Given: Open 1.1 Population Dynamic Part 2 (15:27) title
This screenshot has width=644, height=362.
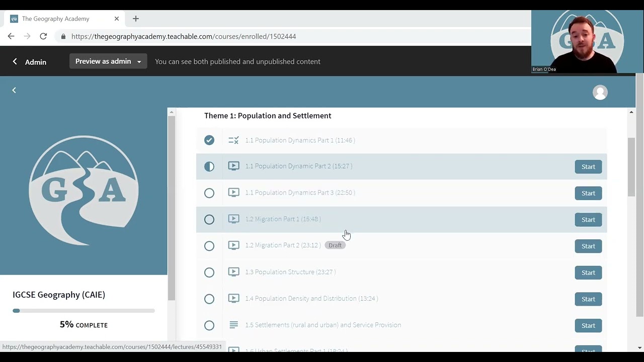Looking at the screenshot, I should point(298,166).
